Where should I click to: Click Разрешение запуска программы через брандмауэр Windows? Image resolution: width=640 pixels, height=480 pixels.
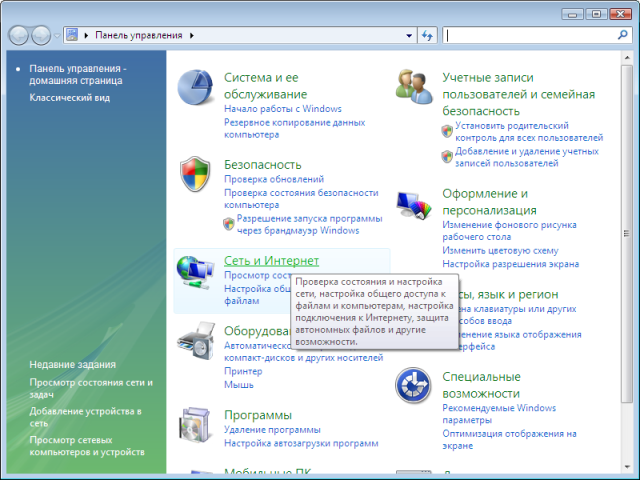(309, 224)
